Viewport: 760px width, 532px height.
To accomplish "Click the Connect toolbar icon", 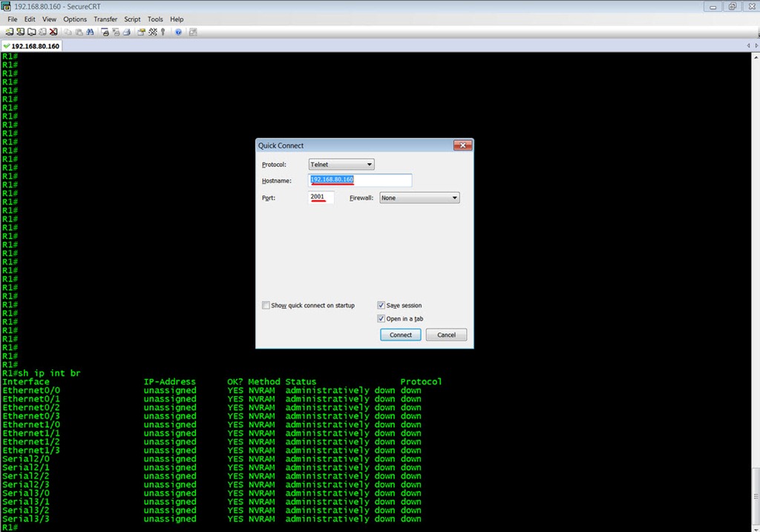I will [x=9, y=32].
